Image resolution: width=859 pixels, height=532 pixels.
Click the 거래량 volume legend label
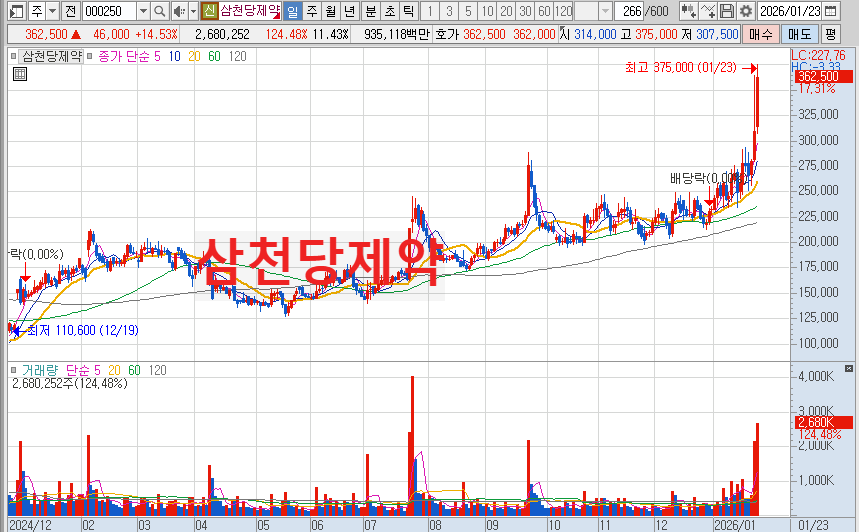point(39,370)
